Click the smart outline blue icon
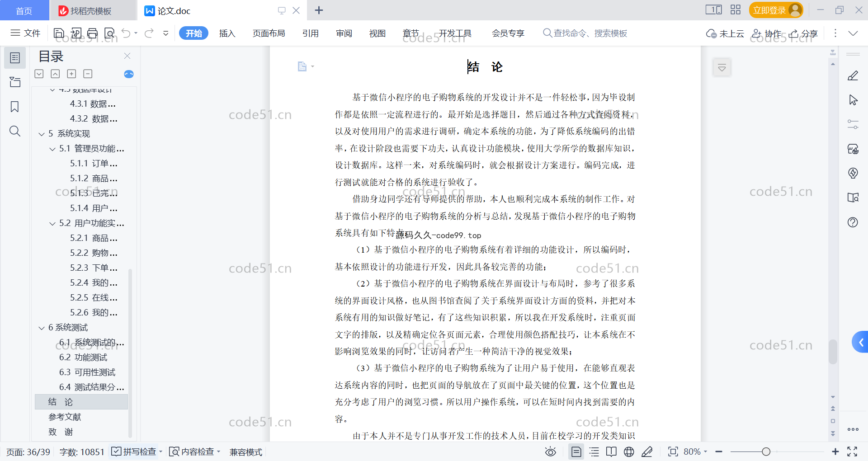The width and height of the screenshot is (868, 461). 129,74
